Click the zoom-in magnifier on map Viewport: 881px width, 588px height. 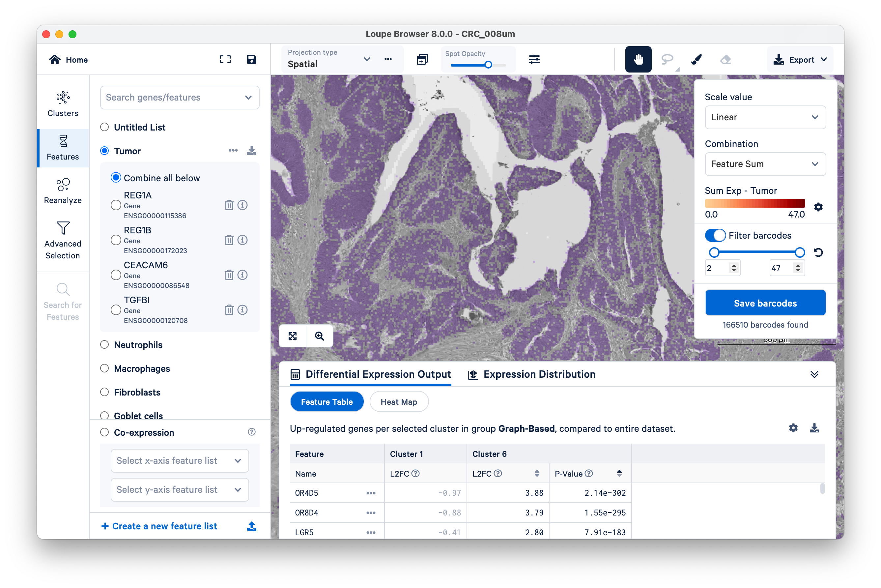coord(319,336)
